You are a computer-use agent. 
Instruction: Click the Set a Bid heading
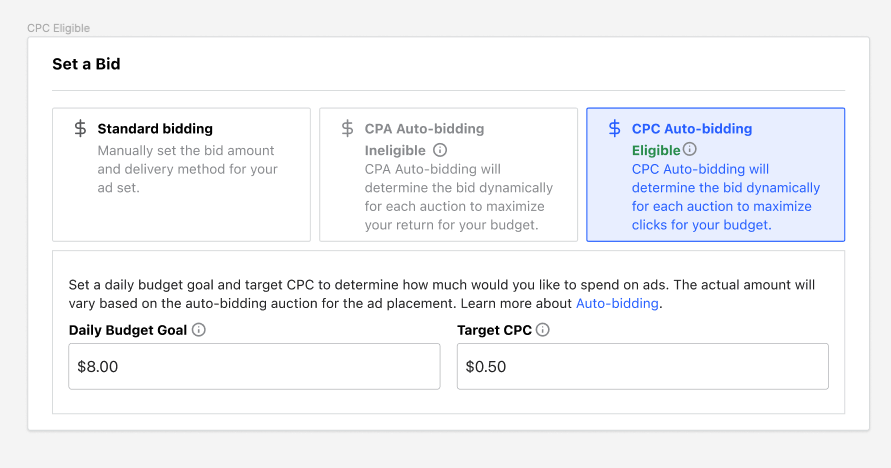click(x=87, y=64)
